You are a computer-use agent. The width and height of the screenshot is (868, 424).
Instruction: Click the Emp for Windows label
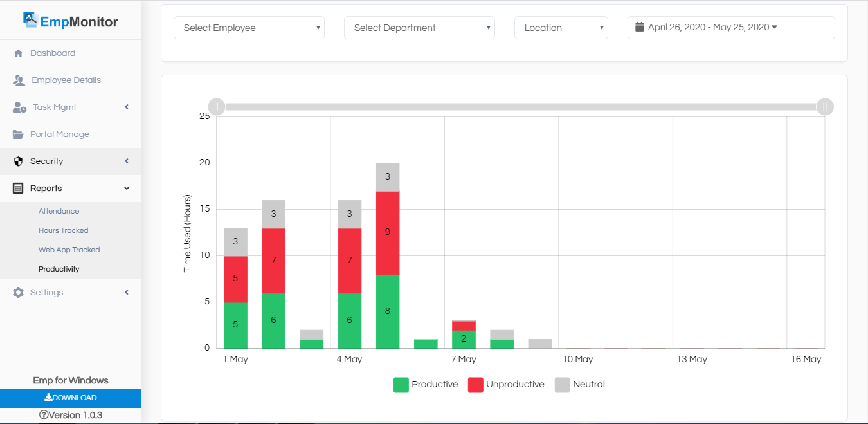pos(71,380)
